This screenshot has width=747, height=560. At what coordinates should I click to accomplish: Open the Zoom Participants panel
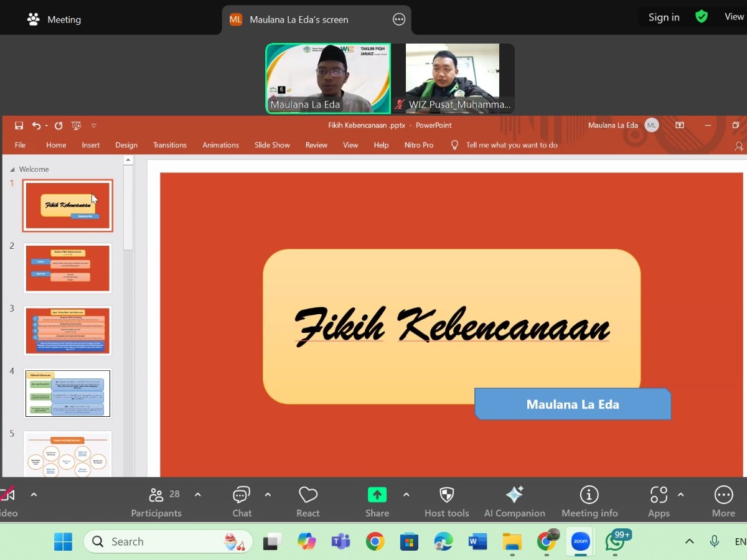click(x=156, y=502)
